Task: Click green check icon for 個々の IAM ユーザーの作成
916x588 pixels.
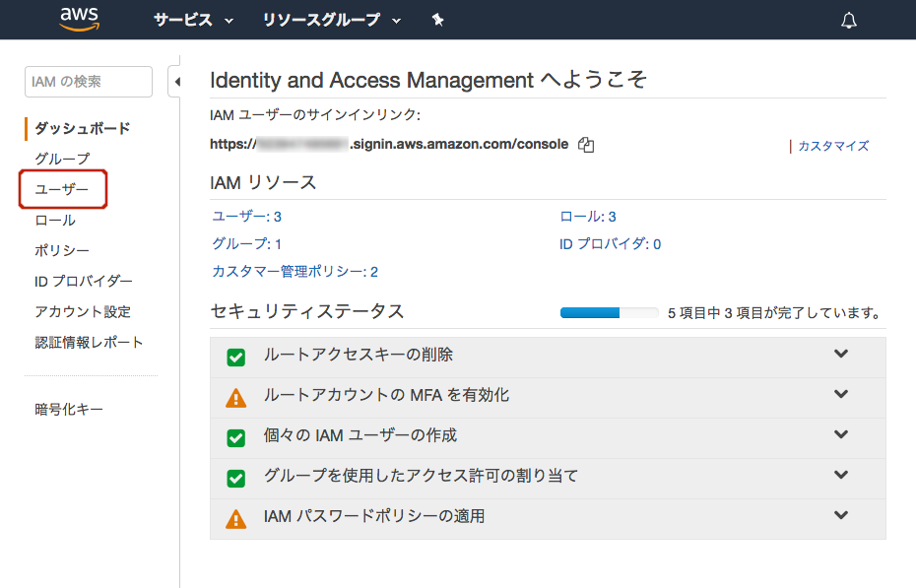Action: (236, 438)
